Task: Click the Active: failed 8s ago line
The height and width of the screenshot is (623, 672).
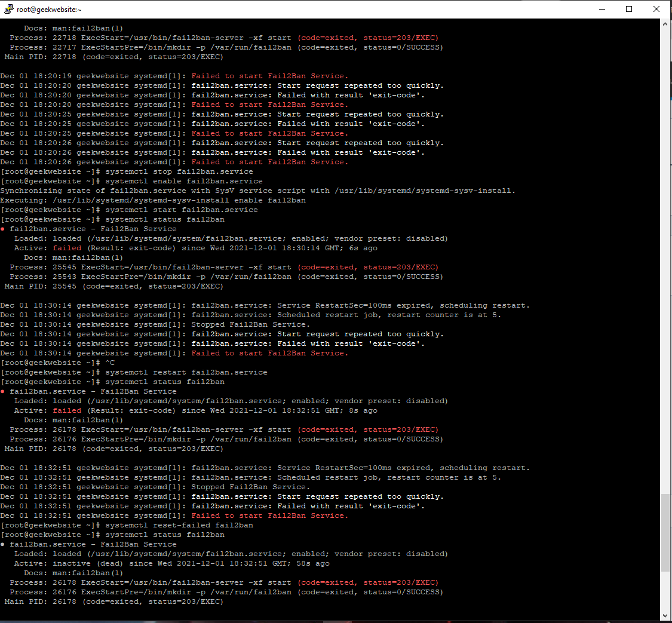Action: click(x=196, y=410)
